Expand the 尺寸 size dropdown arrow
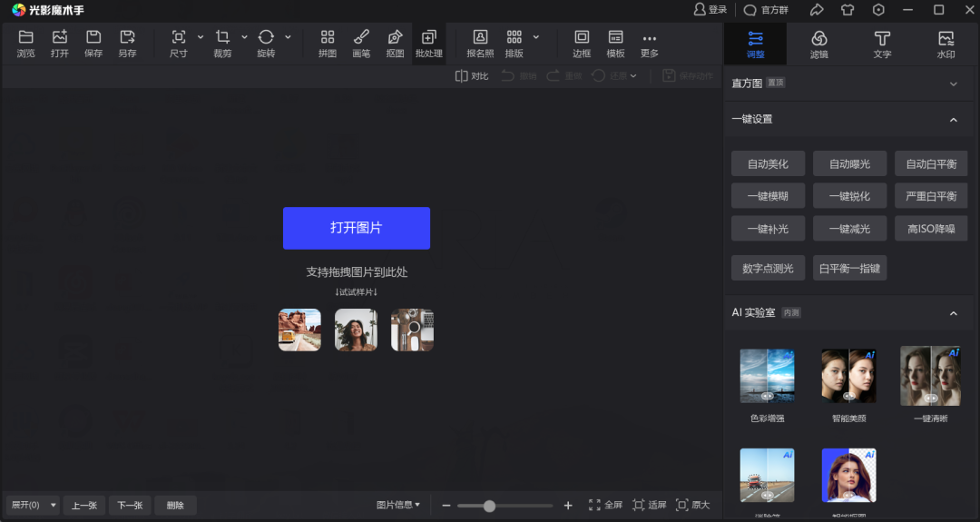The height and width of the screenshot is (522, 980). pos(201,37)
